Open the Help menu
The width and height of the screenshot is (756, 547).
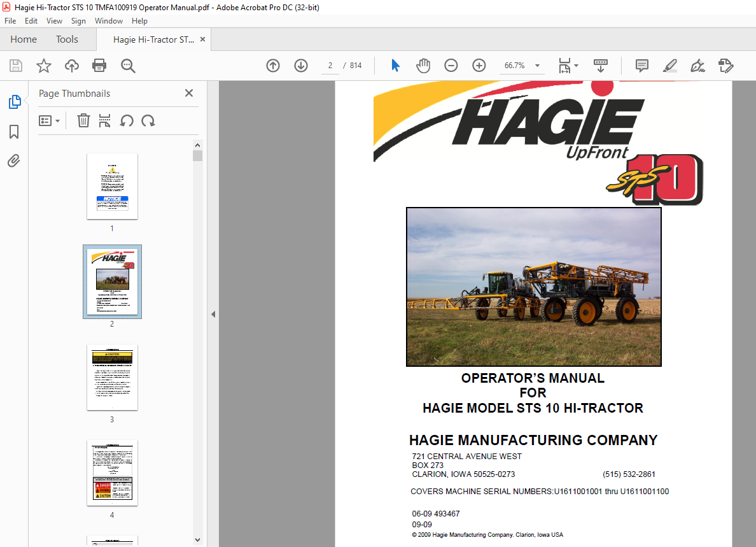pos(140,21)
